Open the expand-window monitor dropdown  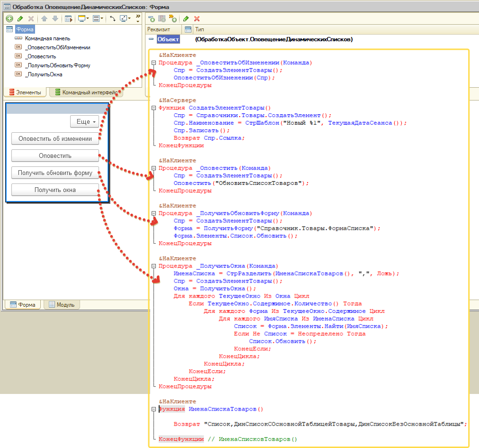(125, 18)
